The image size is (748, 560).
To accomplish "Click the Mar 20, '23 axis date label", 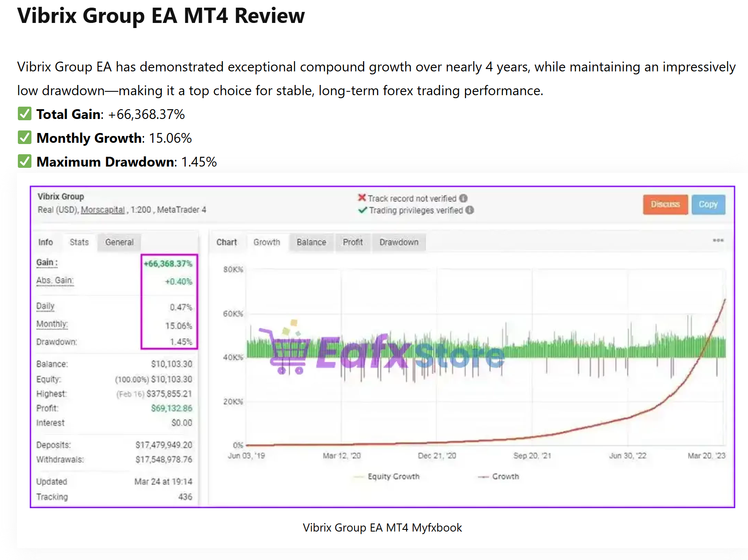I will coord(706,456).
